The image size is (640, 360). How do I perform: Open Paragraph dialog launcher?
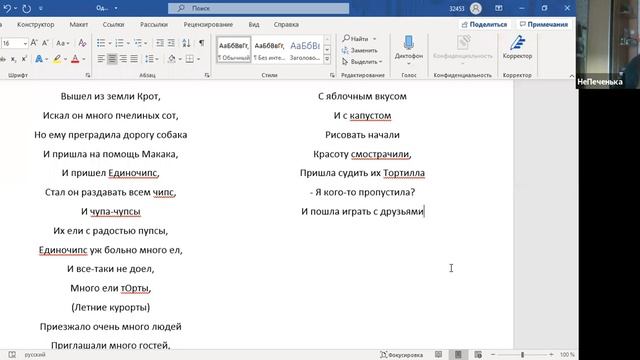207,76
